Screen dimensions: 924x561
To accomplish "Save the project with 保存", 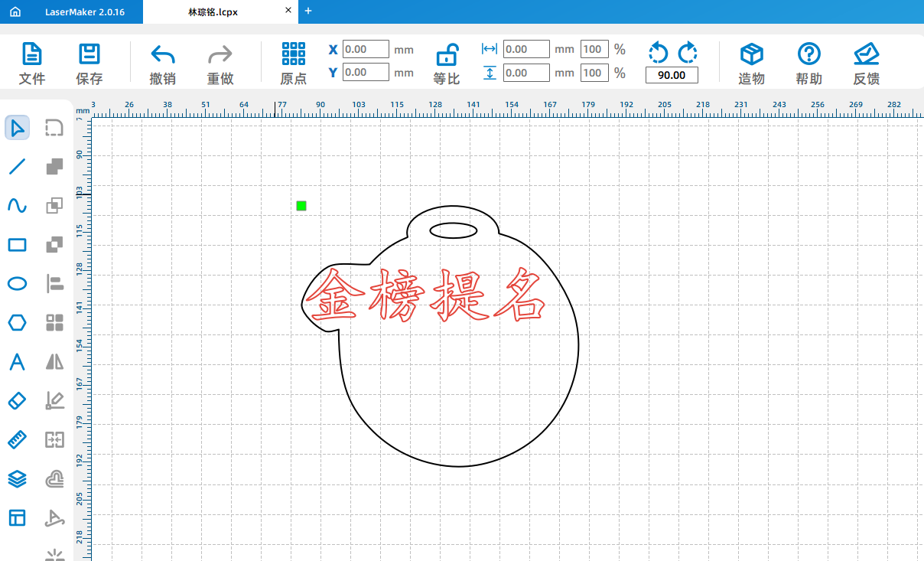I will coord(89,64).
